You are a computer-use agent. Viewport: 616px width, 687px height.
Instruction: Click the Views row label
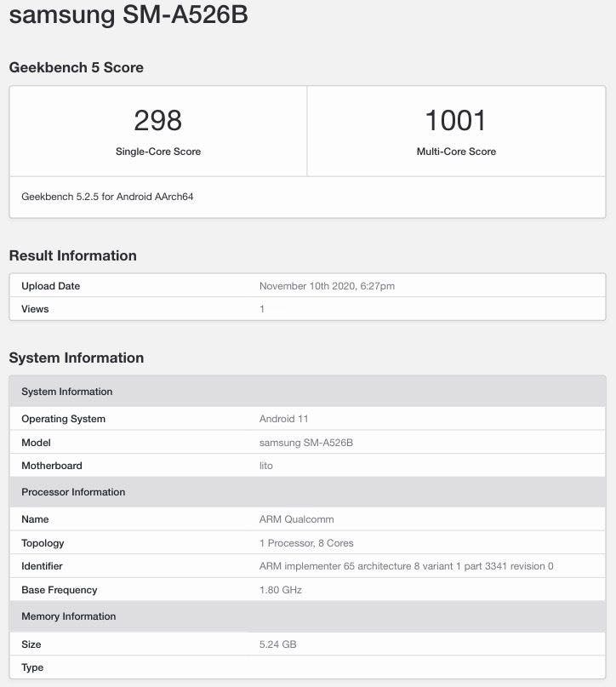(35, 309)
